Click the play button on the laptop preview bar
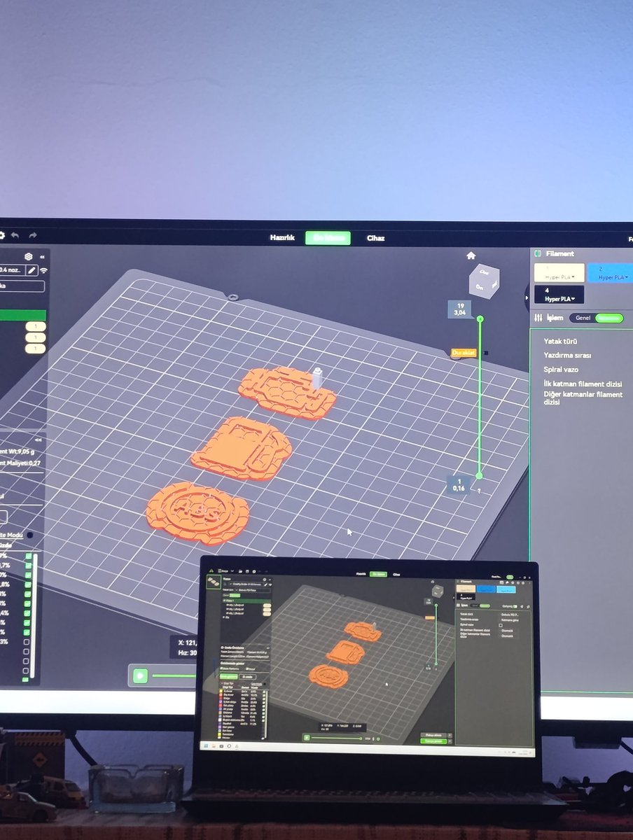 307,738
